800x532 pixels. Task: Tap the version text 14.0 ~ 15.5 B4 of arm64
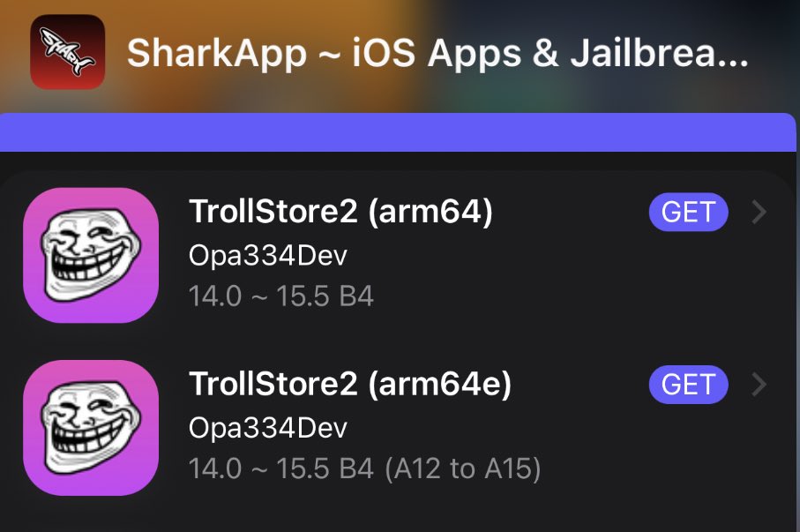click(x=281, y=296)
